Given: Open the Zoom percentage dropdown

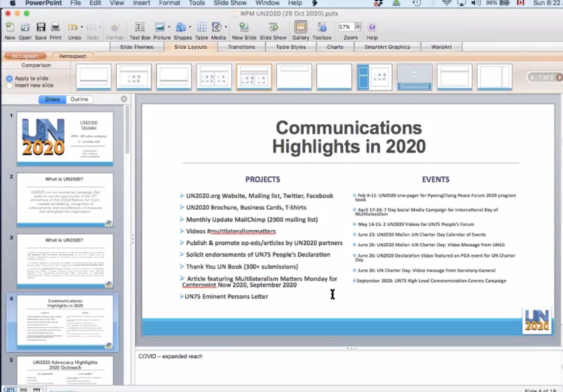Looking at the screenshot, I should click(x=358, y=27).
